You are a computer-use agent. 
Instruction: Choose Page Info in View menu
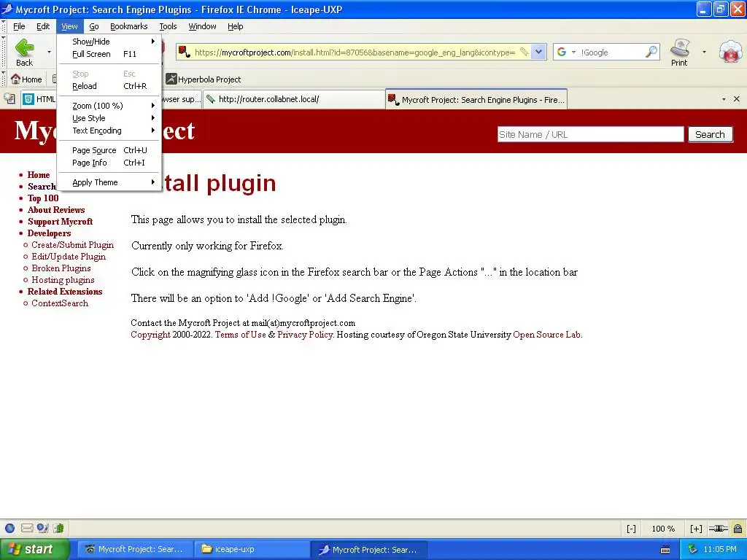109,163
